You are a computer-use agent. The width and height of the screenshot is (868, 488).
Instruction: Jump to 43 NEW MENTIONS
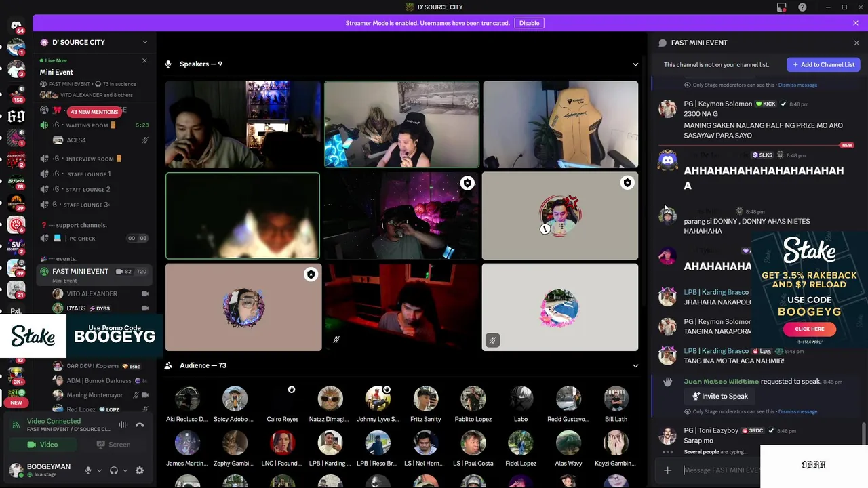[94, 112]
